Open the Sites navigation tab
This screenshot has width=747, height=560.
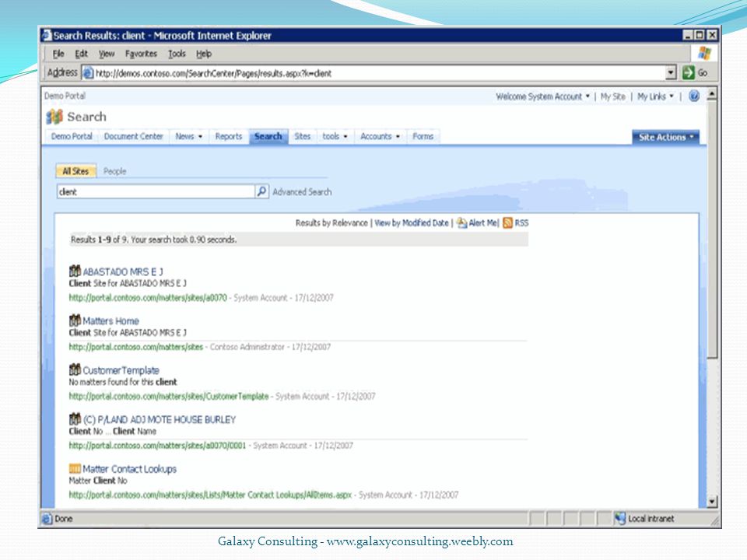302,136
